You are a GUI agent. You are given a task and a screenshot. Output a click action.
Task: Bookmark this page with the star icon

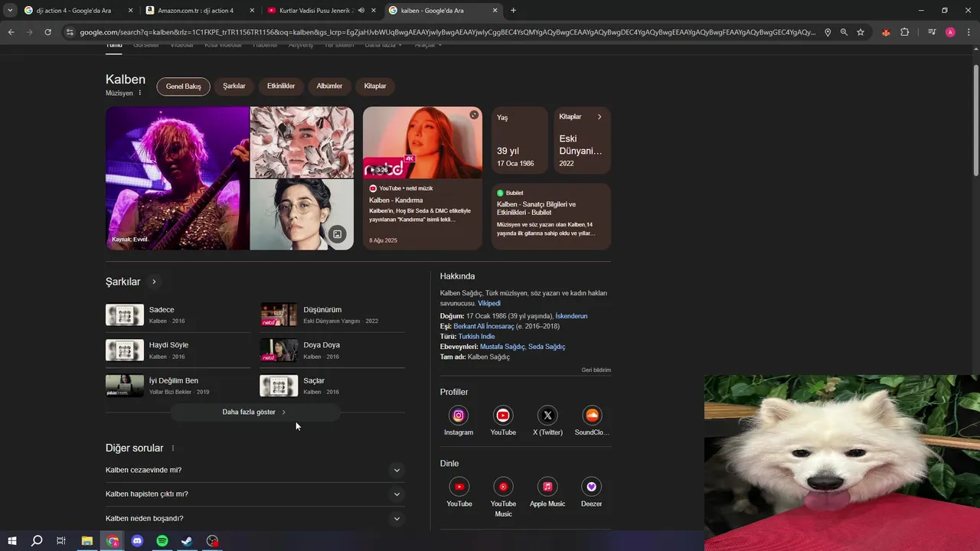[x=861, y=32]
